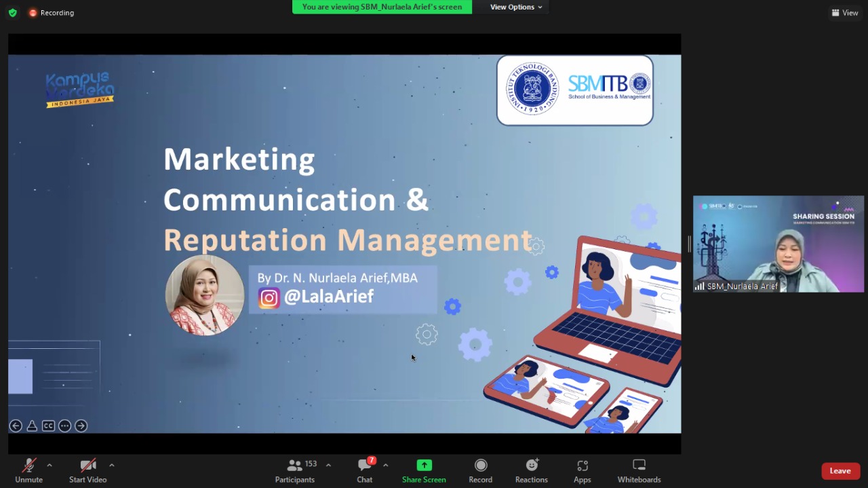The width and height of the screenshot is (868, 488).
Task: Click the Share Screen button
Action: pyautogui.click(x=424, y=471)
